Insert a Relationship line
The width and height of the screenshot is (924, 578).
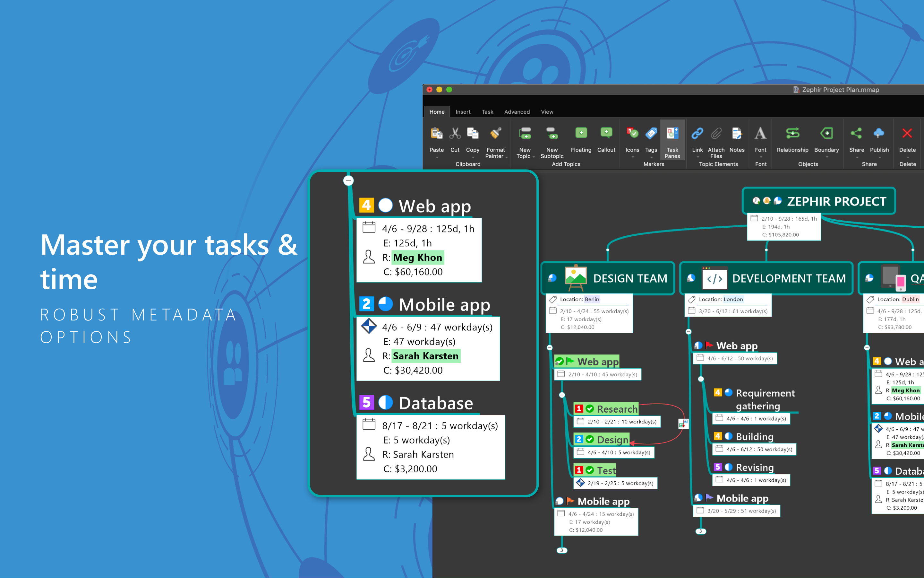[x=793, y=133]
